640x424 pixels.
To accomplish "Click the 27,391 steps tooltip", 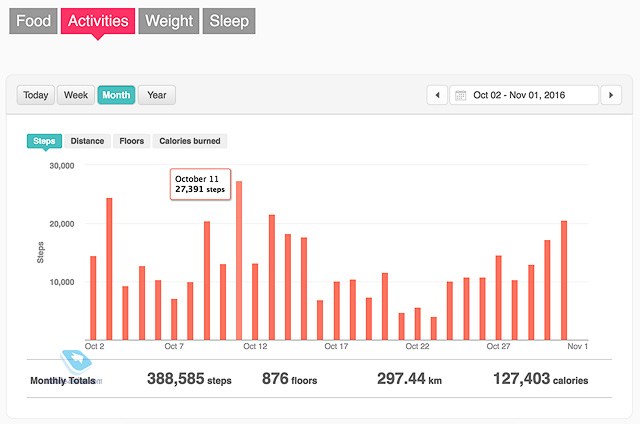I will point(200,184).
